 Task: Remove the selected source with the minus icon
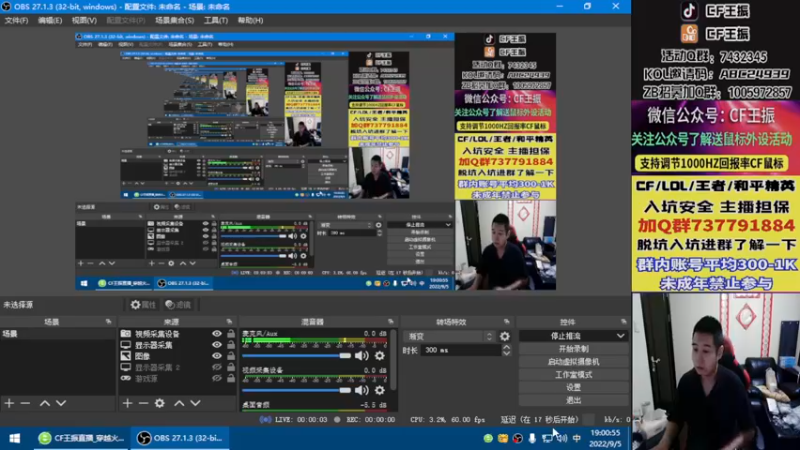click(x=143, y=403)
